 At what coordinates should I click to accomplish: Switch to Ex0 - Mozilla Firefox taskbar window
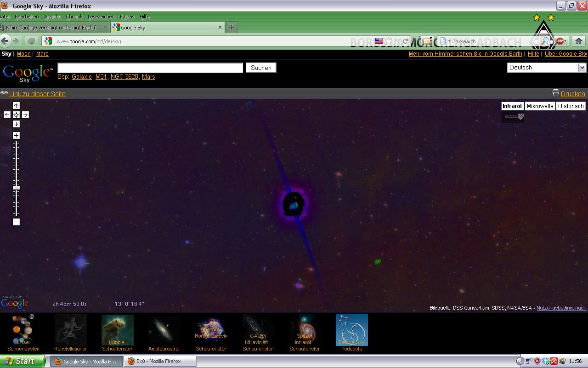160,361
